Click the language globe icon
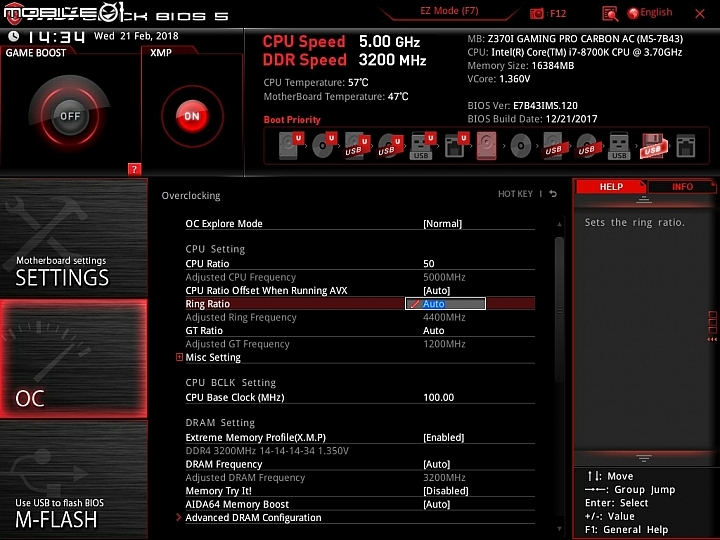 click(x=633, y=14)
